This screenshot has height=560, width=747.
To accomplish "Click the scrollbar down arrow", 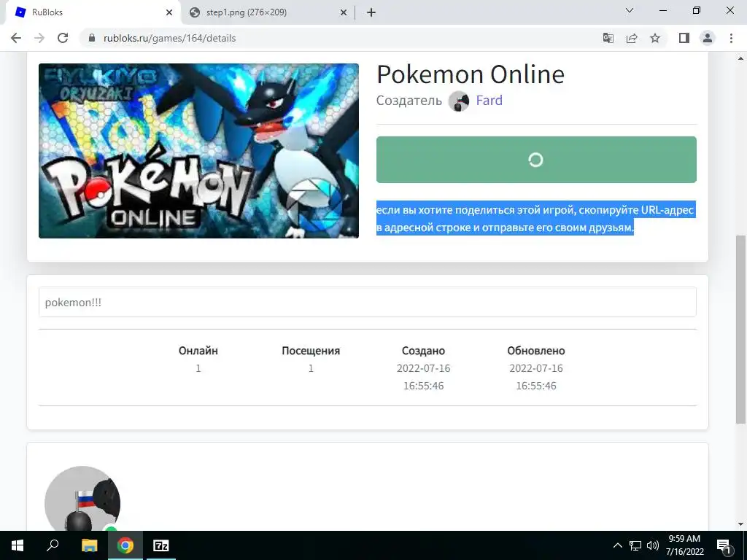I will pos(740,524).
